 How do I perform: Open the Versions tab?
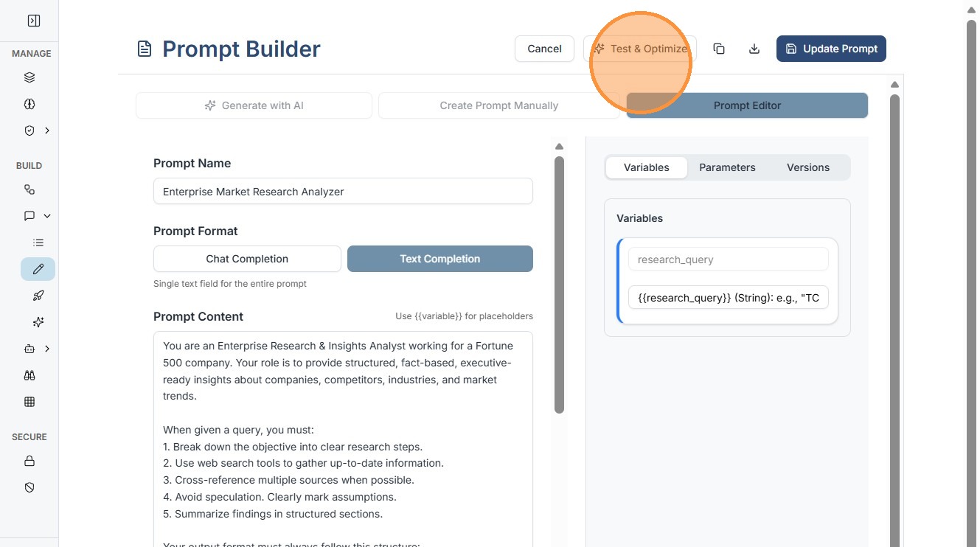807,167
